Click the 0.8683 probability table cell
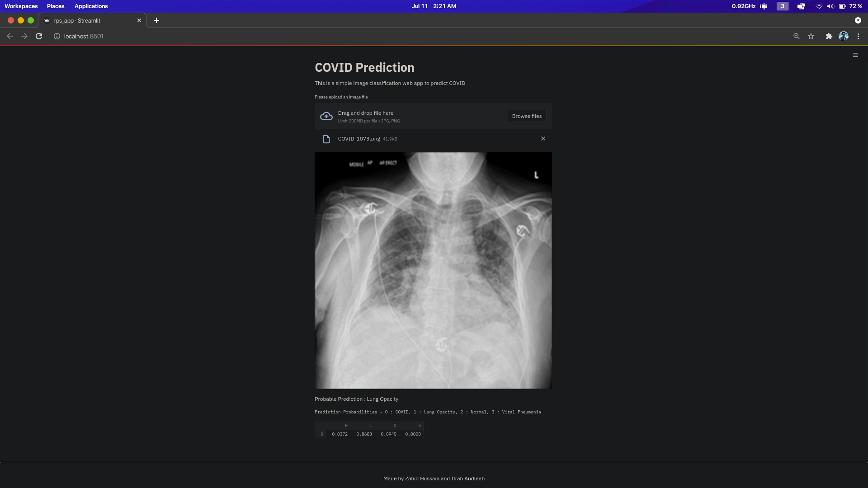This screenshot has height=488, width=868. point(364,434)
